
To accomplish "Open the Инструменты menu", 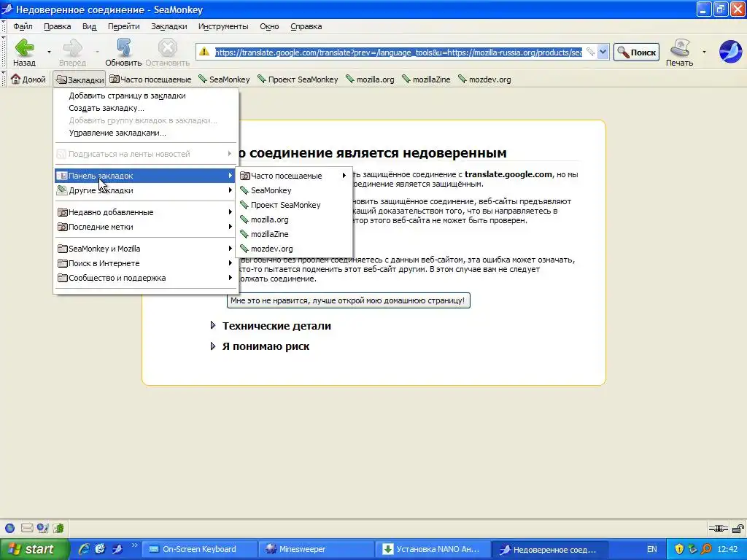I will 223,26.
